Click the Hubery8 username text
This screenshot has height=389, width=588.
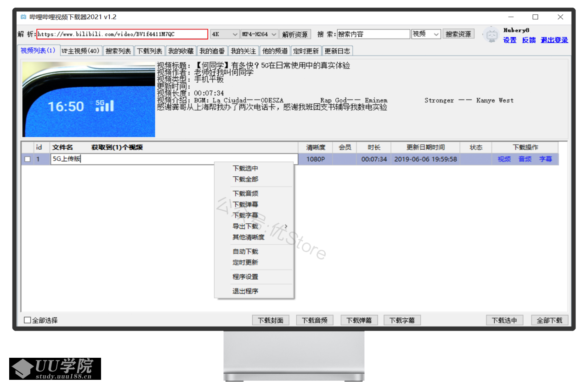(517, 30)
